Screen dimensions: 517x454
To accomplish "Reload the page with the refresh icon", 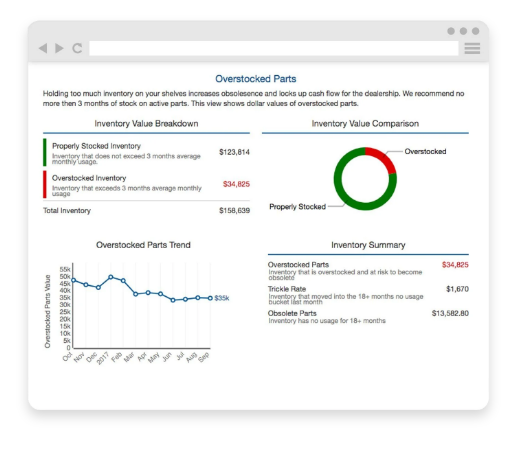I will pos(77,48).
